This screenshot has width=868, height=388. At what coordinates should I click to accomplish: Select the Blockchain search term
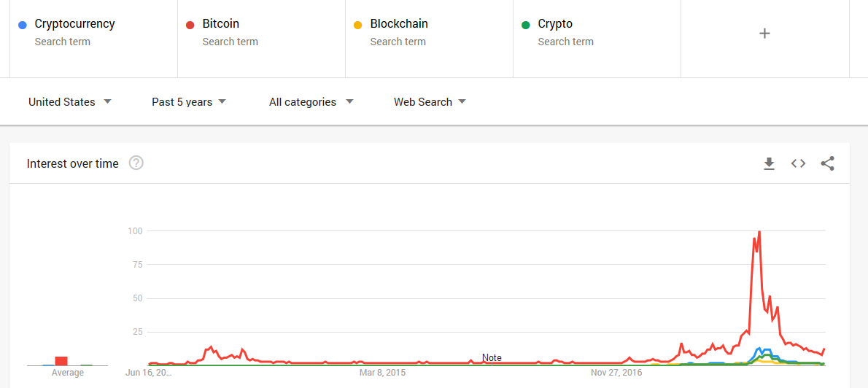pos(399,24)
